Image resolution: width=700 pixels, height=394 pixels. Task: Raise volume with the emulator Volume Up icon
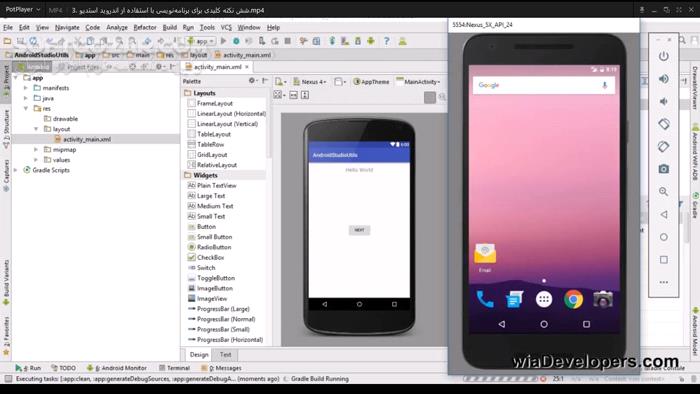click(x=664, y=79)
